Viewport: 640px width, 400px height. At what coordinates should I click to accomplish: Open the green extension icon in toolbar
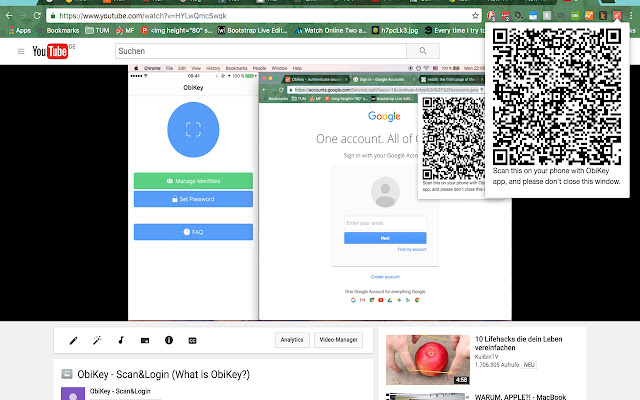point(575,16)
